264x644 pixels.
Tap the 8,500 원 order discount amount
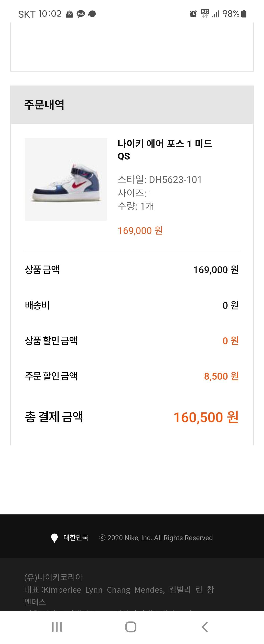(221, 376)
